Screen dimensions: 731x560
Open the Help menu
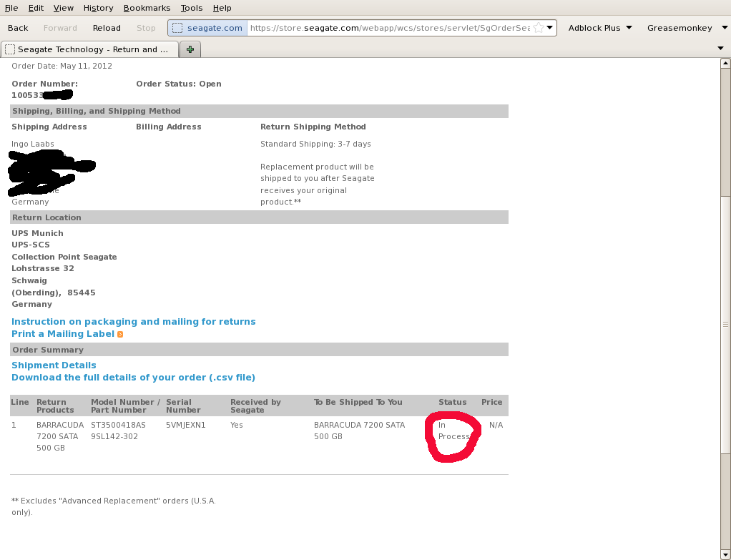222,8
